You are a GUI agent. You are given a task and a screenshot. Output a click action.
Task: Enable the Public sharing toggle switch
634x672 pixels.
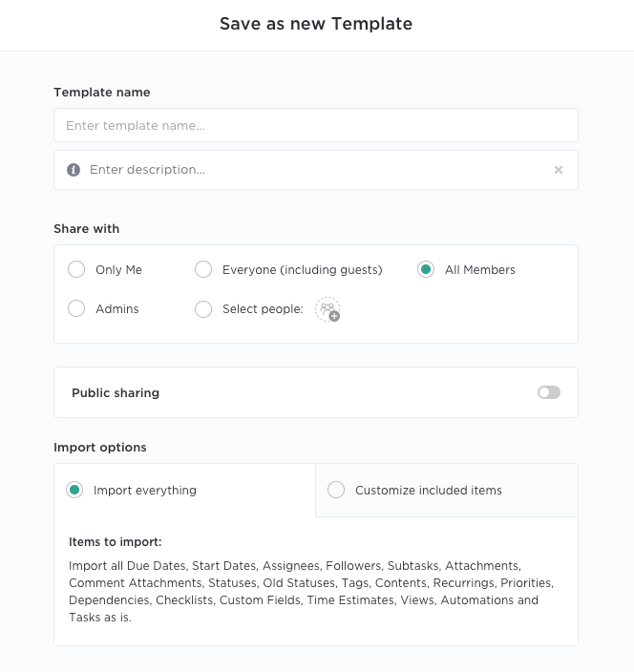tap(548, 392)
